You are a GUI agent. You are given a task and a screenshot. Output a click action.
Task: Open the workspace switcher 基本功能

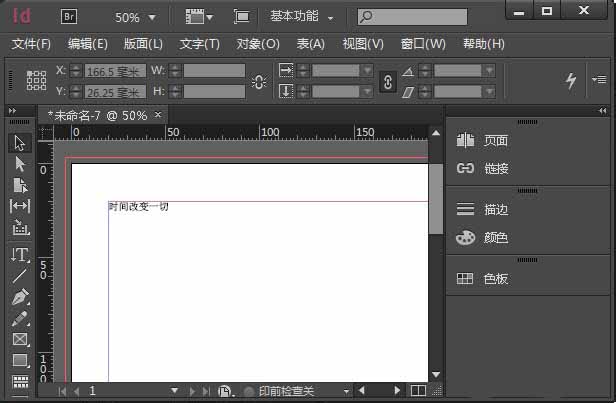[302, 16]
